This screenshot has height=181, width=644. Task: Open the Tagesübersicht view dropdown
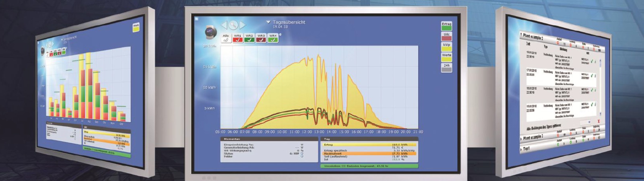tap(268, 22)
